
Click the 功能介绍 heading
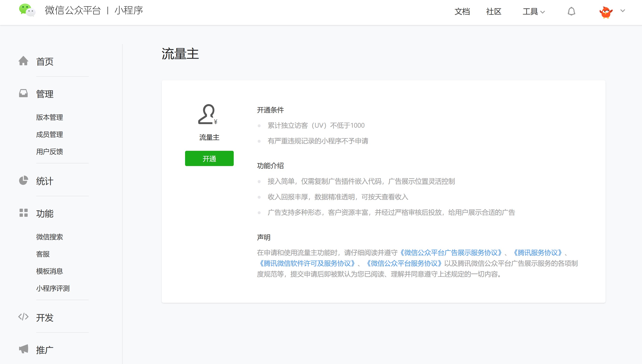[x=270, y=166]
